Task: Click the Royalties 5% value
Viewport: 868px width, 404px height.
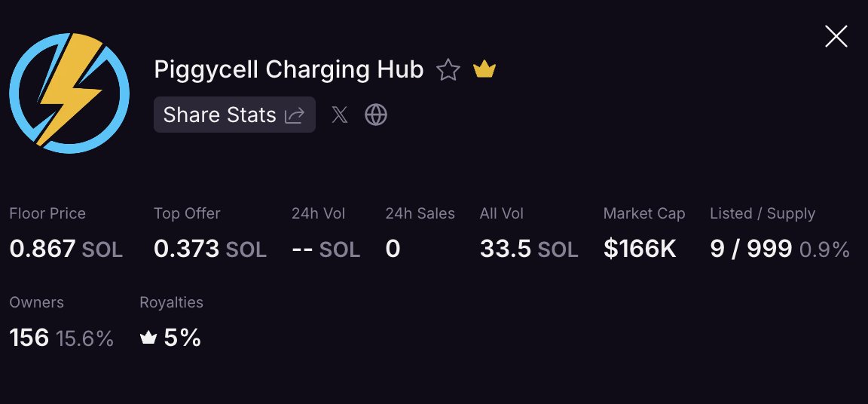Action: pyautogui.click(x=182, y=338)
